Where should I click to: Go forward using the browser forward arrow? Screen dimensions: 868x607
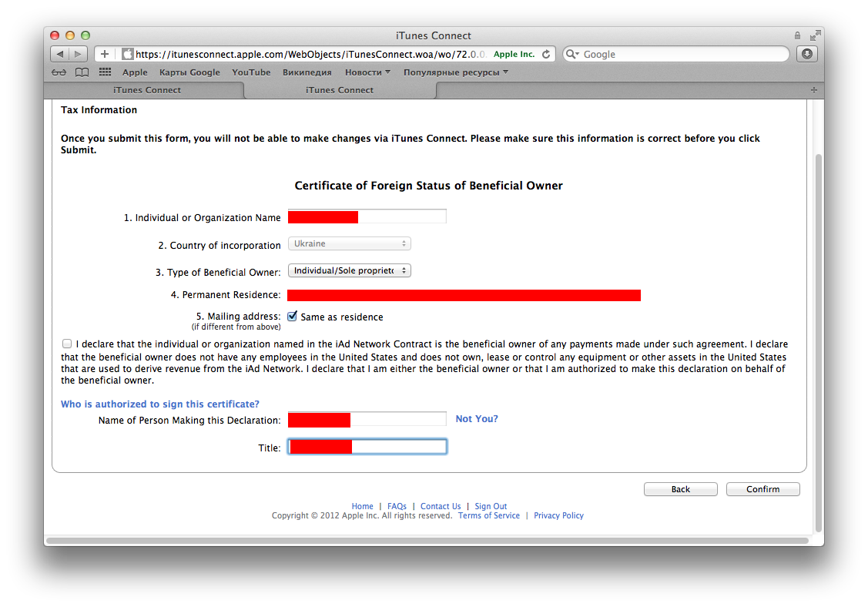click(x=78, y=54)
